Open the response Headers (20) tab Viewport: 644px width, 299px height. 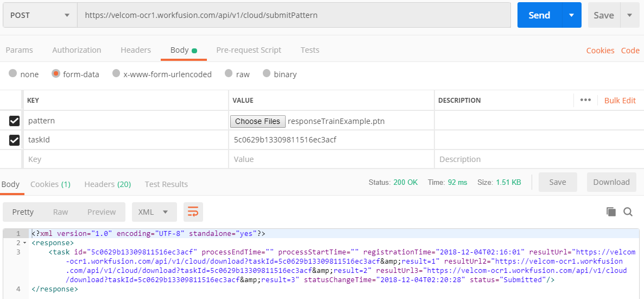click(x=108, y=184)
